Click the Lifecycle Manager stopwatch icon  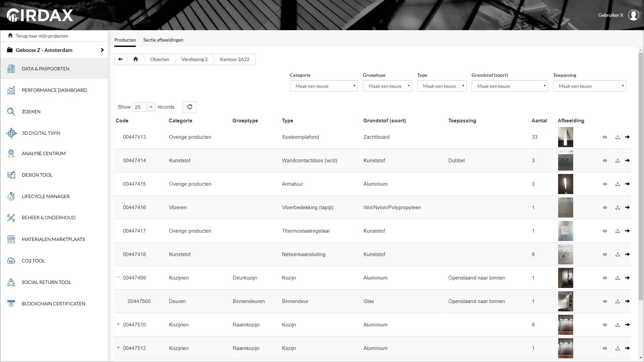(11, 196)
